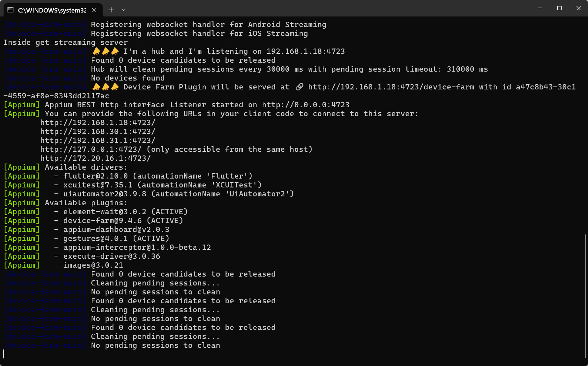Click http://192.168.30.1:4723/ server URL
Viewport: 588px width, 366px height.
click(98, 132)
